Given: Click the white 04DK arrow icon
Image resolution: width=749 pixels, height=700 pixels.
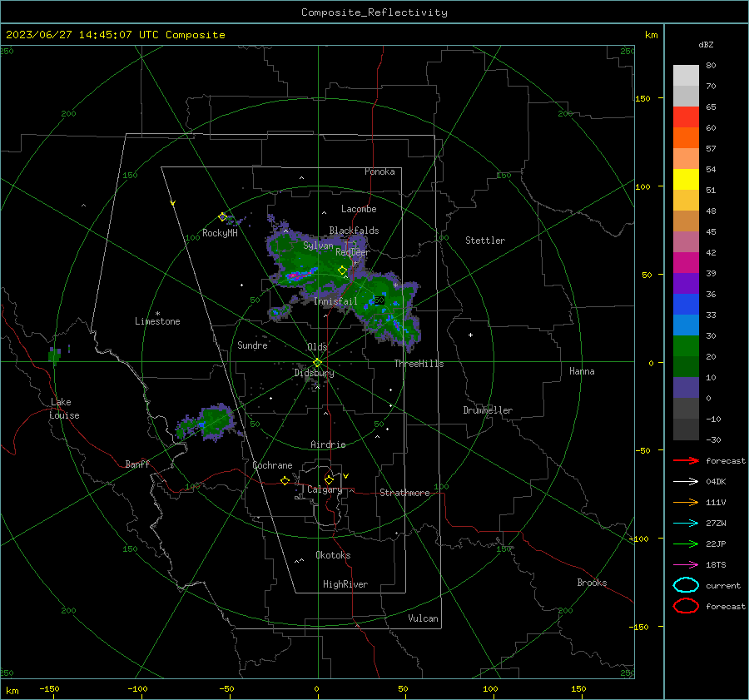Looking at the screenshot, I should 686,481.
